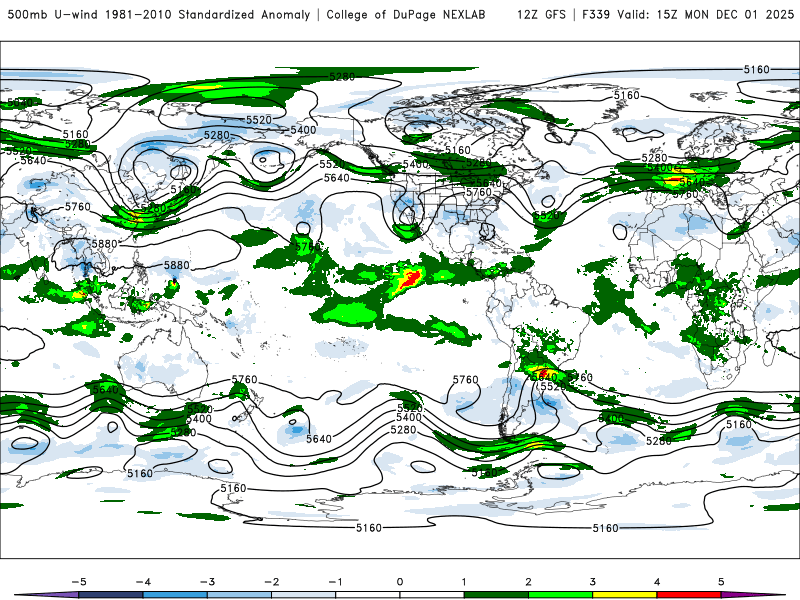Select the red colorbar segment between 4 and 5
Viewport: 800px width, 600px height.
pyautogui.click(x=689, y=595)
